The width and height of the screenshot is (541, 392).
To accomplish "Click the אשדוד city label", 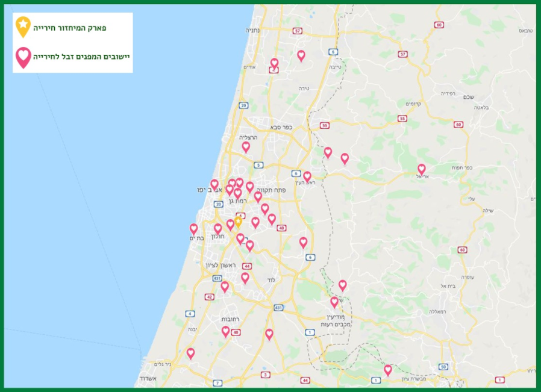I will [x=148, y=379].
